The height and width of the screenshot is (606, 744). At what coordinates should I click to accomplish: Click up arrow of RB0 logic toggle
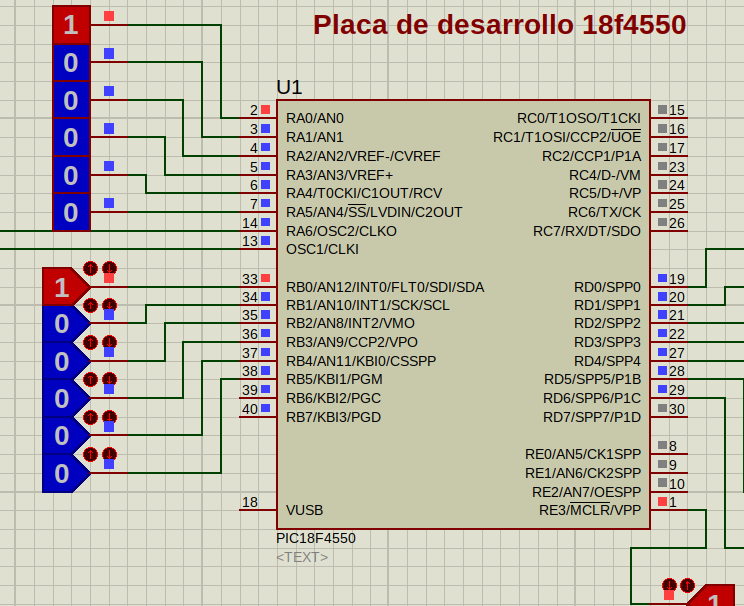click(x=90, y=269)
